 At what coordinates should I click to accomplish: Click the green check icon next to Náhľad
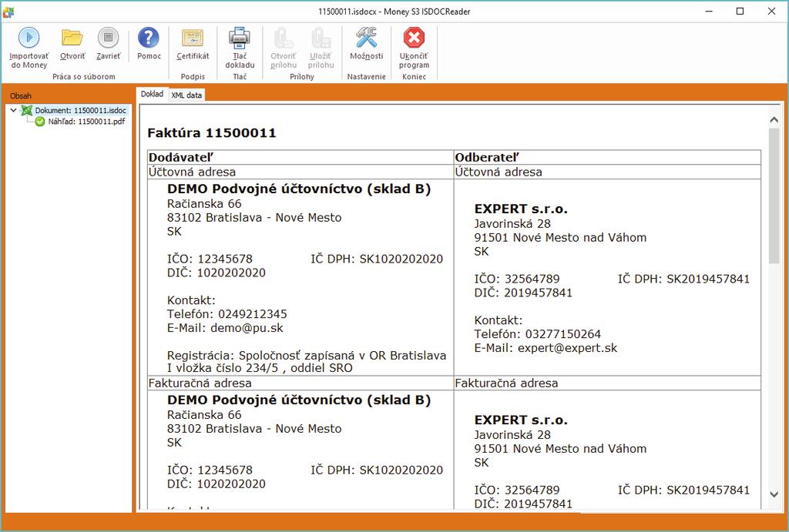[40, 121]
